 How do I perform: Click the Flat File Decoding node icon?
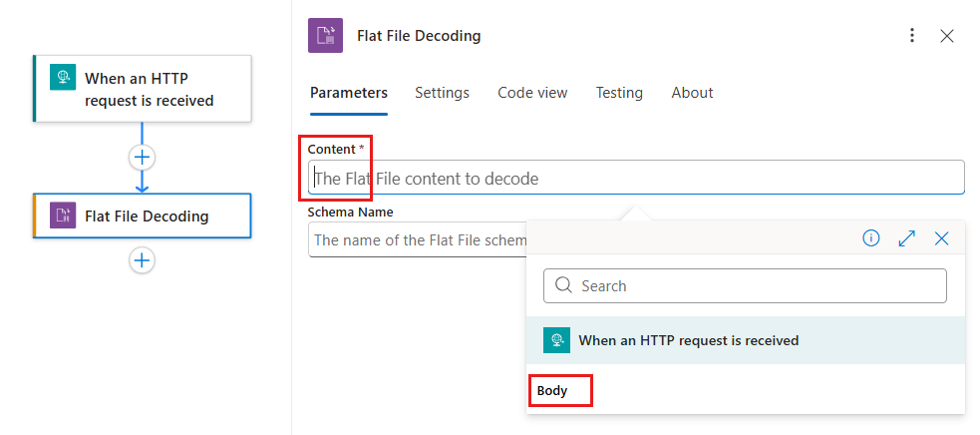coord(63,216)
